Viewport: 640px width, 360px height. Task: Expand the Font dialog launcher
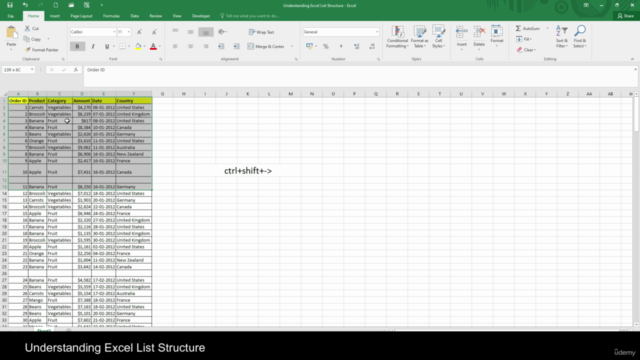[x=161, y=59]
